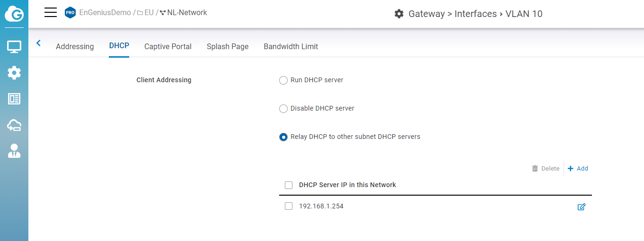The image size is (644, 241).
Task: Open the cloud sync sidebar icon
Action: pos(14,125)
